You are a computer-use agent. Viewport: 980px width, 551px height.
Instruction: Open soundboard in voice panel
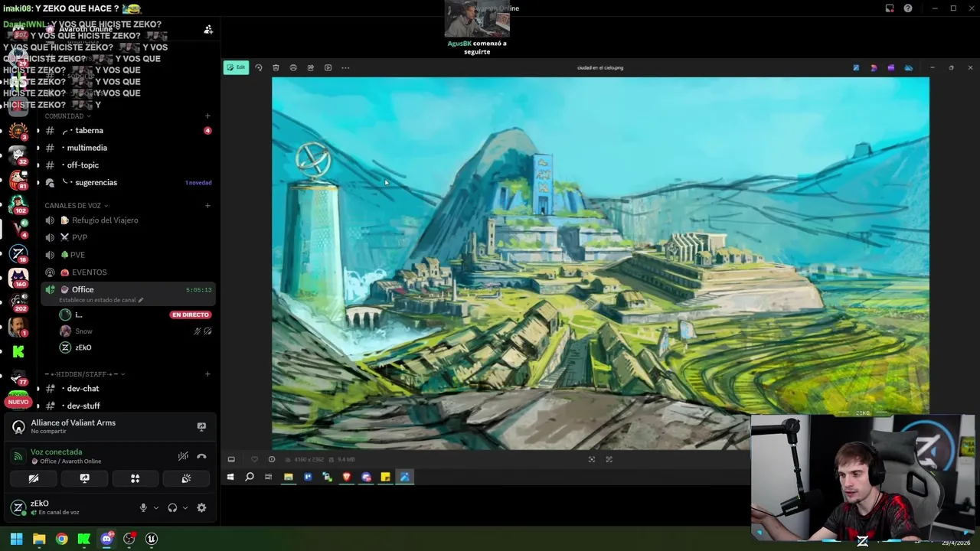coord(186,478)
